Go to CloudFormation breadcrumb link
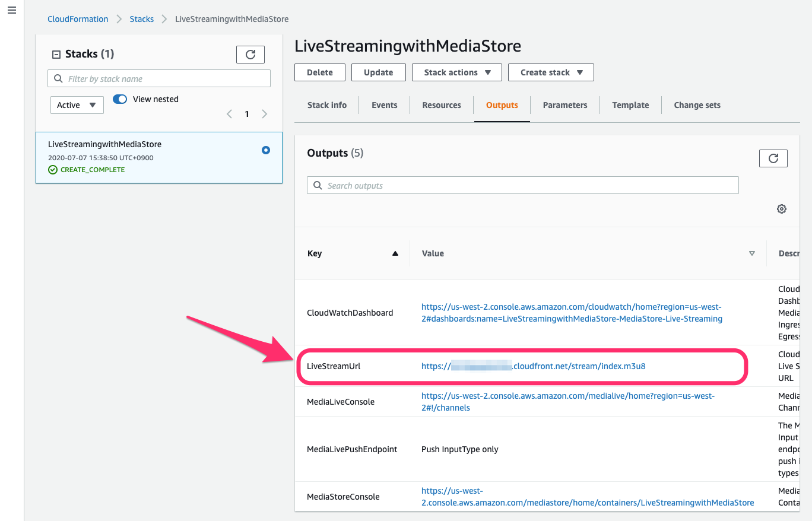The image size is (812, 521). pyautogui.click(x=78, y=19)
